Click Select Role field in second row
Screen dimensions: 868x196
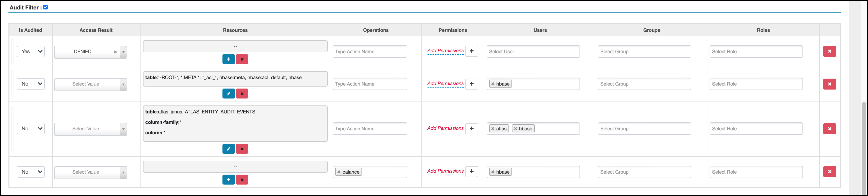[x=756, y=84]
